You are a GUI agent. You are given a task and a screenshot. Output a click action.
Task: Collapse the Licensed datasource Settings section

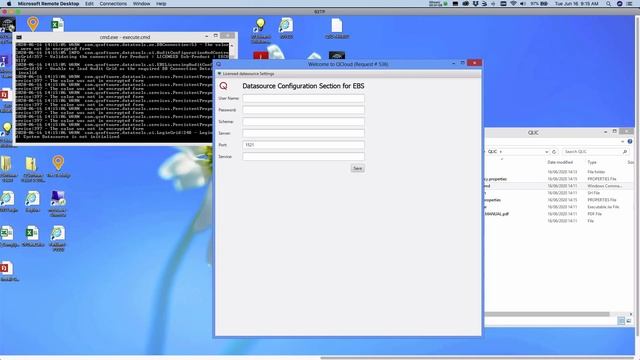click(220, 74)
